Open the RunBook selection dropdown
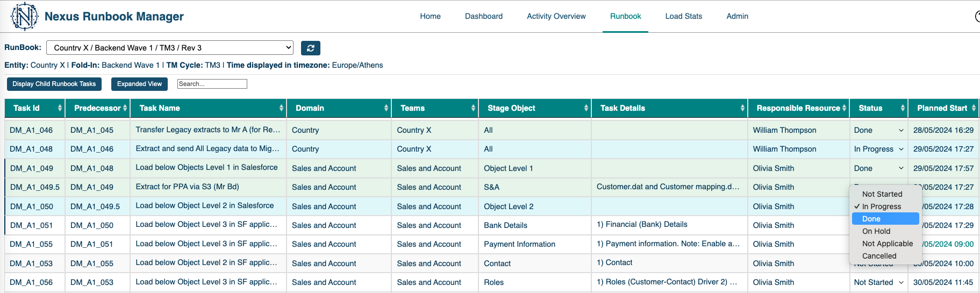This screenshot has width=980, height=293. click(x=170, y=48)
